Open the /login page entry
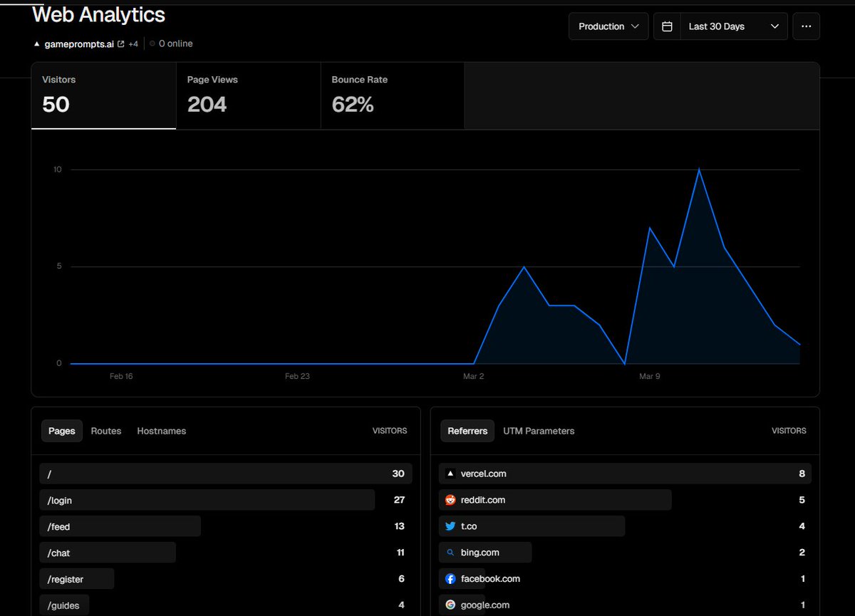855x616 pixels. pos(207,500)
